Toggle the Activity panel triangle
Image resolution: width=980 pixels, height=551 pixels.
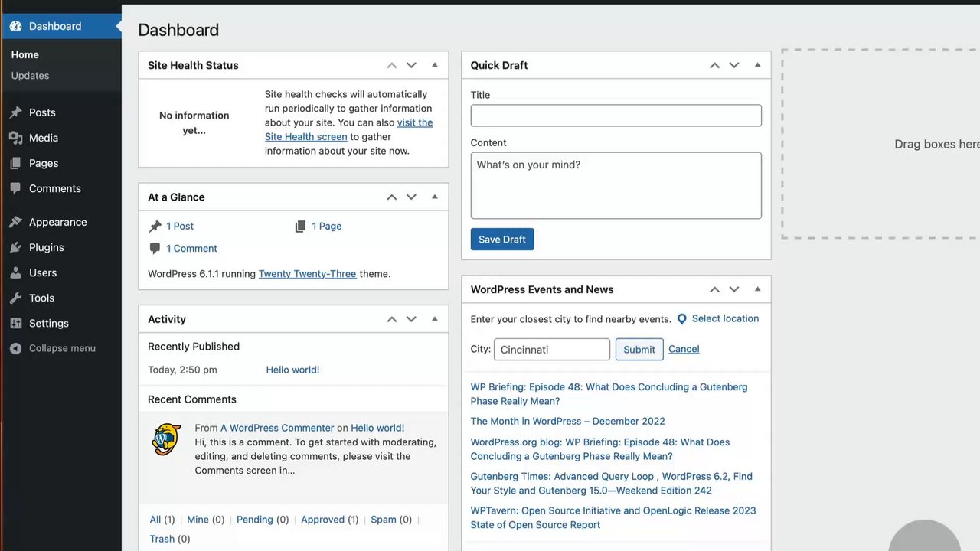[435, 319]
